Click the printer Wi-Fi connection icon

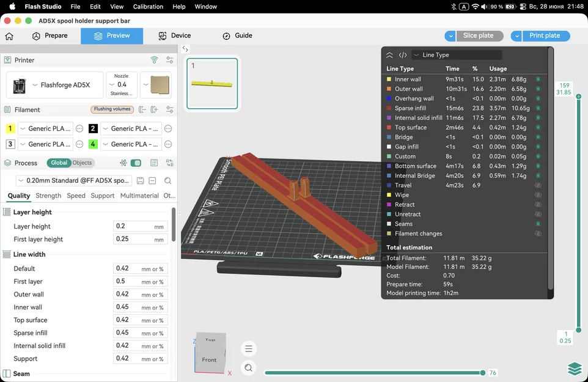pyautogui.click(x=154, y=60)
